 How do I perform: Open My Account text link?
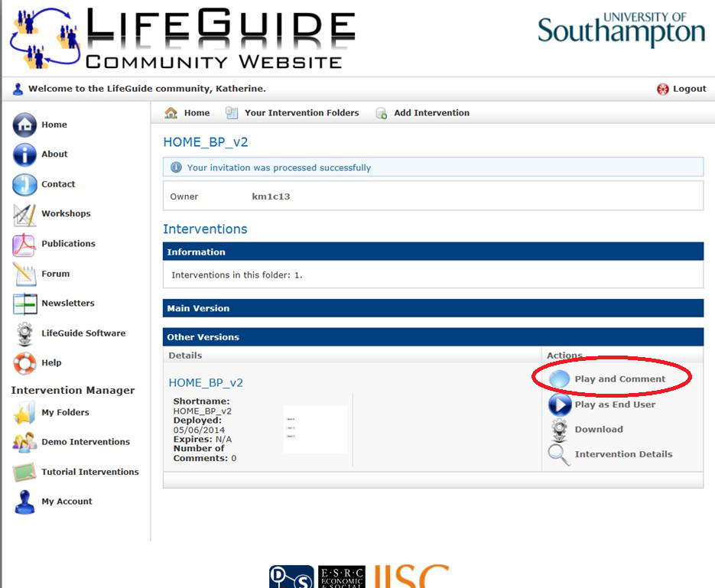click(x=67, y=502)
